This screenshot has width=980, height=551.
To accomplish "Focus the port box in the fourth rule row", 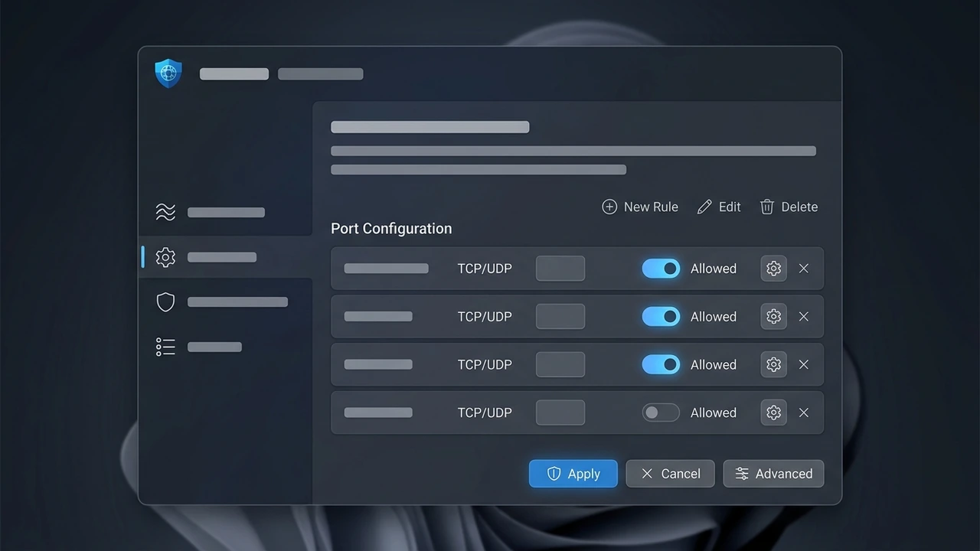I will (x=560, y=412).
